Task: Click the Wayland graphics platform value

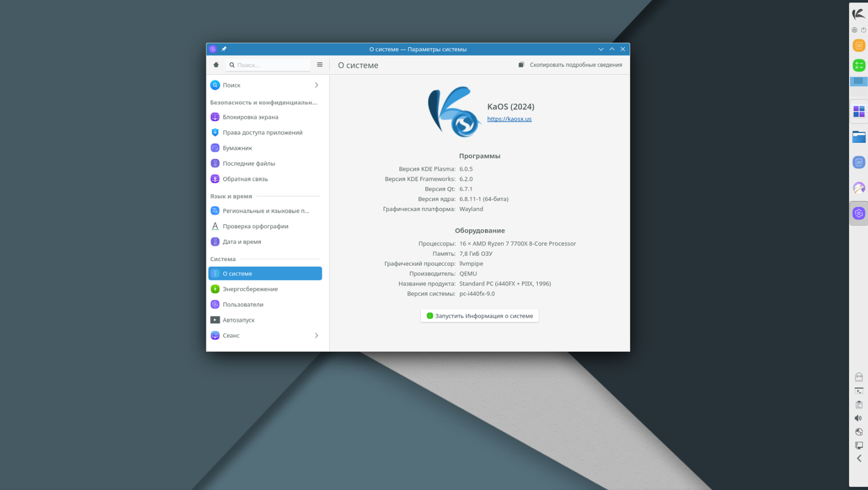Action: tap(471, 209)
